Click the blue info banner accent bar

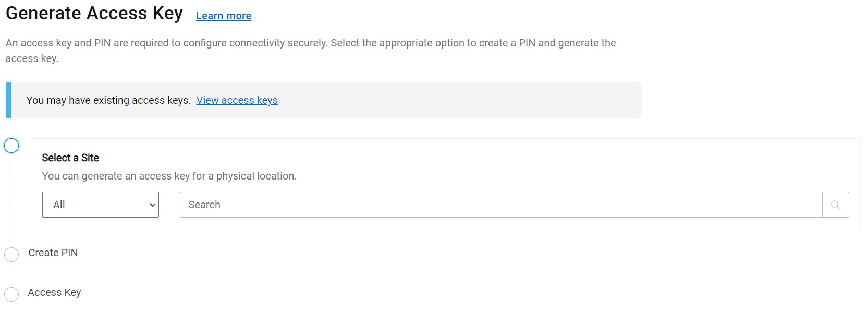coord(8,100)
